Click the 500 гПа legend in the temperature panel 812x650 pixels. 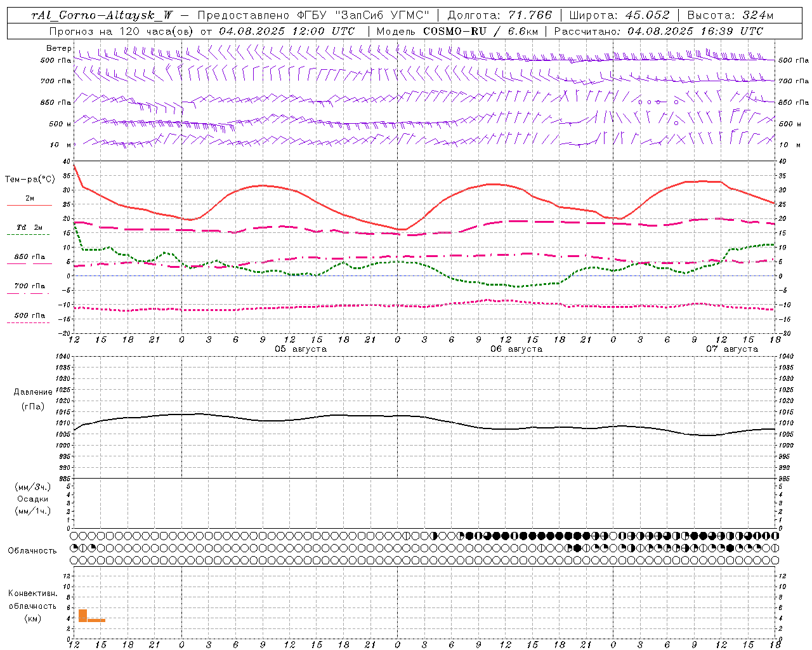click(30, 315)
